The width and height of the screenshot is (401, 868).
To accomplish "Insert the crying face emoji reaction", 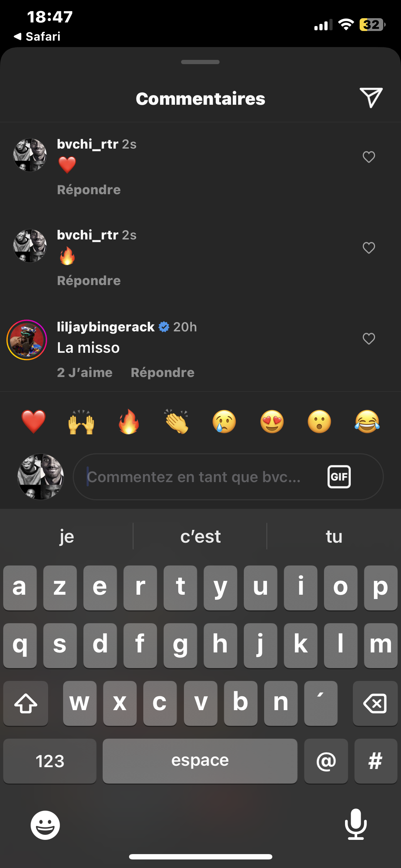I will pyautogui.click(x=224, y=422).
